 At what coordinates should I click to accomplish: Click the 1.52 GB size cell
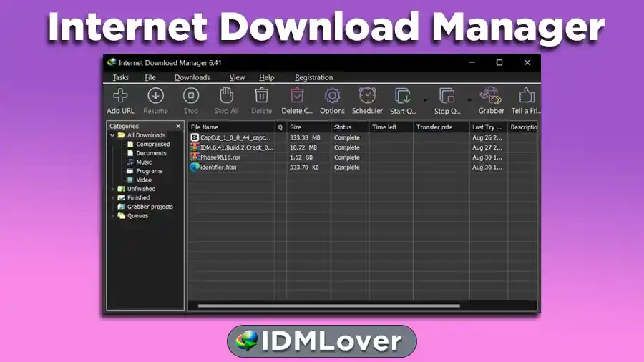click(x=301, y=157)
